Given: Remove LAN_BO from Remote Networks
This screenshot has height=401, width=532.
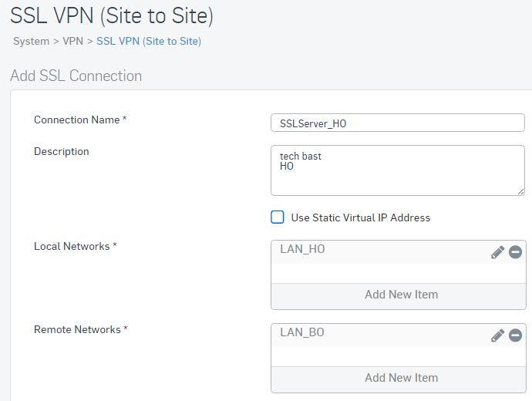Looking at the screenshot, I should click(x=515, y=335).
